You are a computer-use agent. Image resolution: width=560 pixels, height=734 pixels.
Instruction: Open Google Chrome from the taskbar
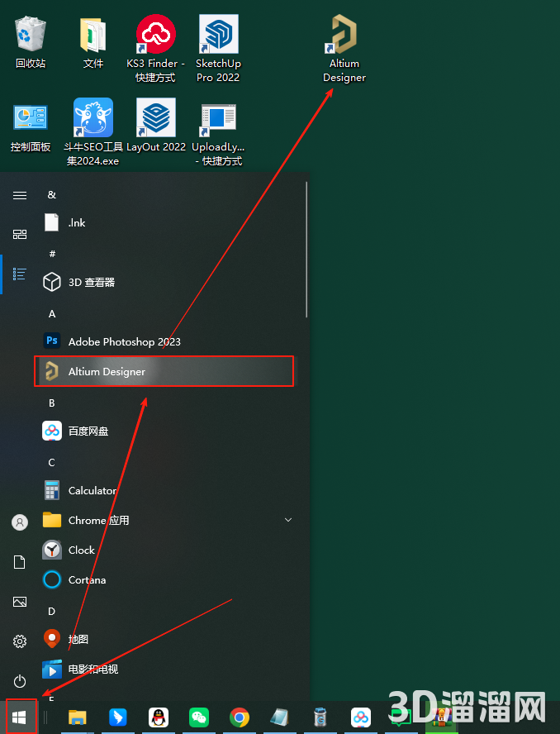[x=240, y=717]
